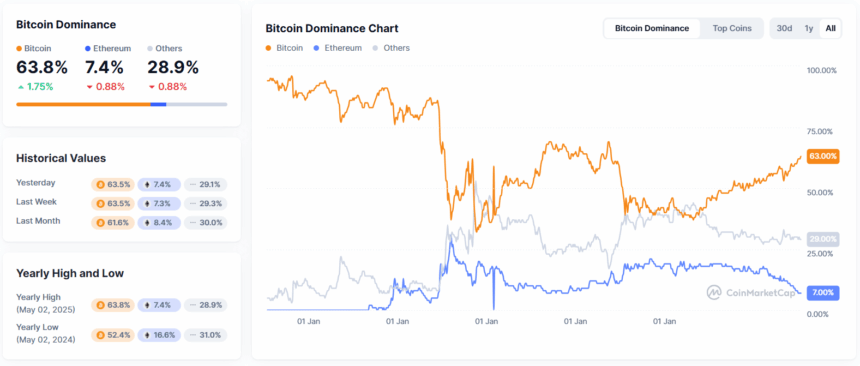Select the All time range
Image resolution: width=860 pixels, height=366 pixels.
[x=830, y=29]
